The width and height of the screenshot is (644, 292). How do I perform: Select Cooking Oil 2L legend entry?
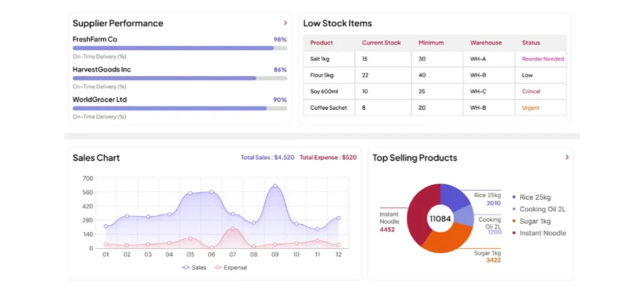(x=539, y=209)
